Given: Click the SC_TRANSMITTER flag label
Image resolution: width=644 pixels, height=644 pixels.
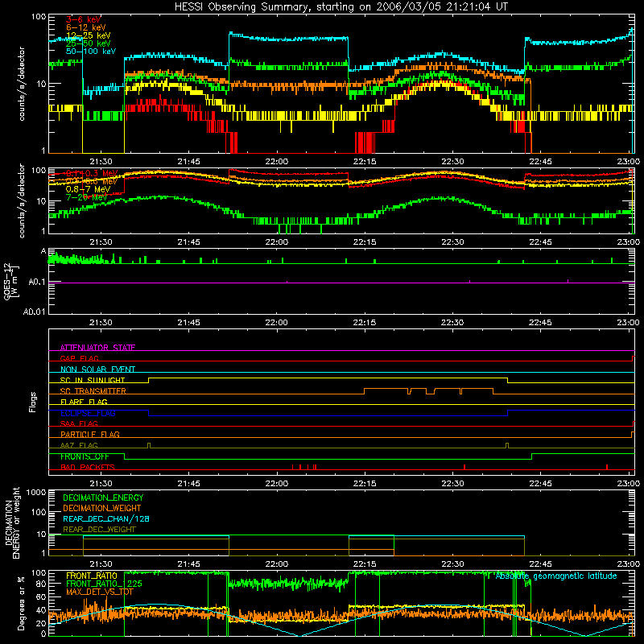Looking at the screenshot, I should pyautogui.click(x=93, y=391).
